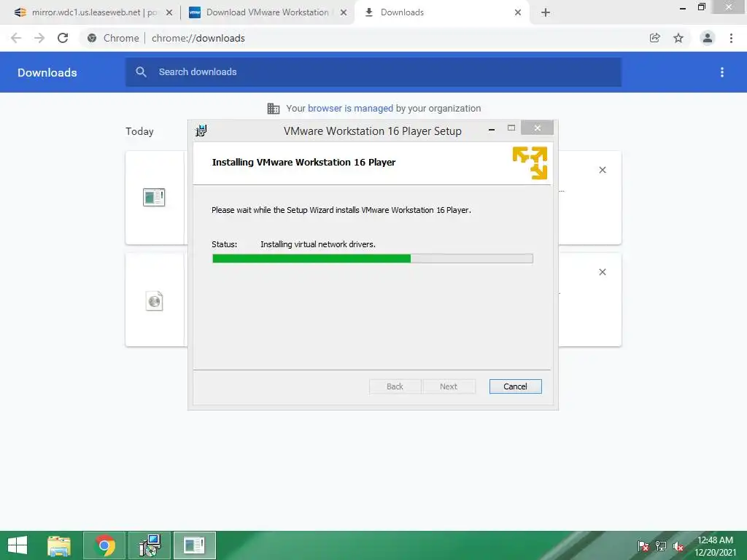Click 'Installing virtual network drivers.' status text

318,244
